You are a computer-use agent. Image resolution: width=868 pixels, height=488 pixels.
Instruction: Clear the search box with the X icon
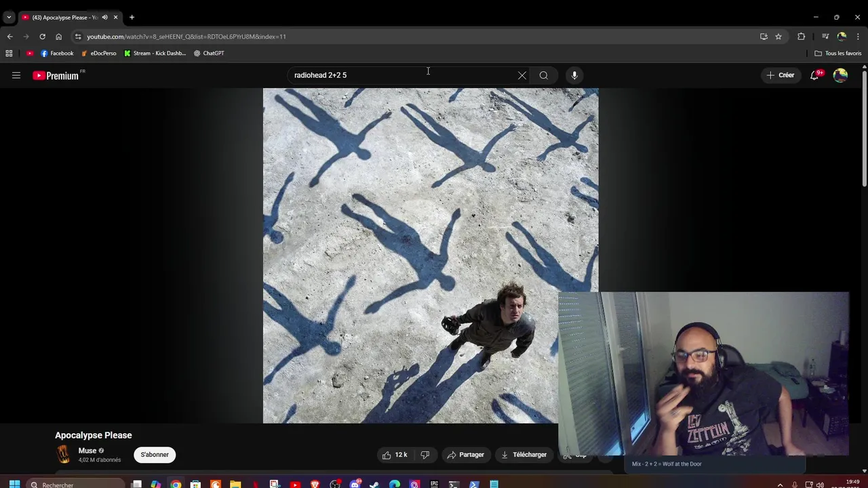tap(522, 75)
